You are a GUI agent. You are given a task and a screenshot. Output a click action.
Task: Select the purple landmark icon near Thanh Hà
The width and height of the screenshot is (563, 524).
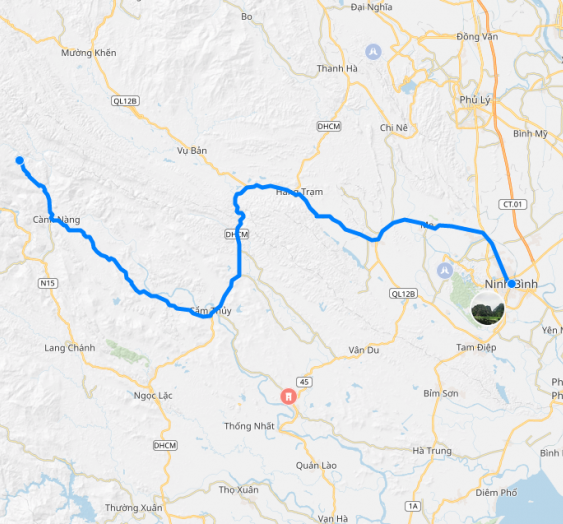click(x=373, y=52)
